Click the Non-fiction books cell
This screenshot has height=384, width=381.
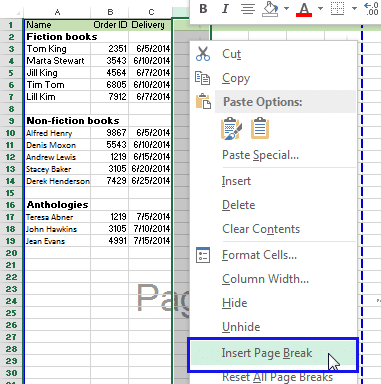tap(58, 121)
